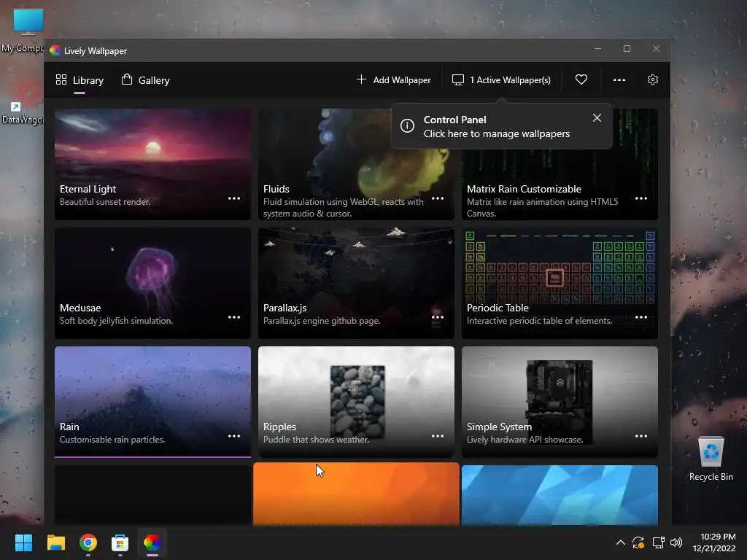
Task: Click the Library grid icon
Action: coord(61,79)
